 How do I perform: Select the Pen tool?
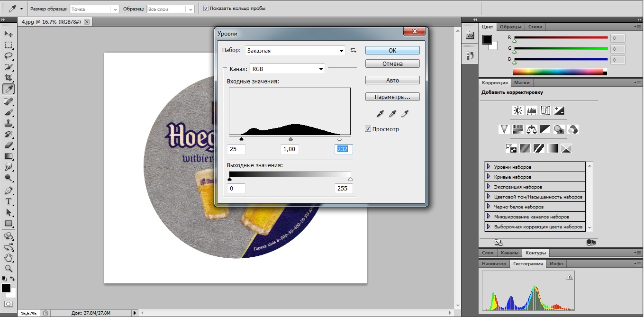[x=9, y=190]
